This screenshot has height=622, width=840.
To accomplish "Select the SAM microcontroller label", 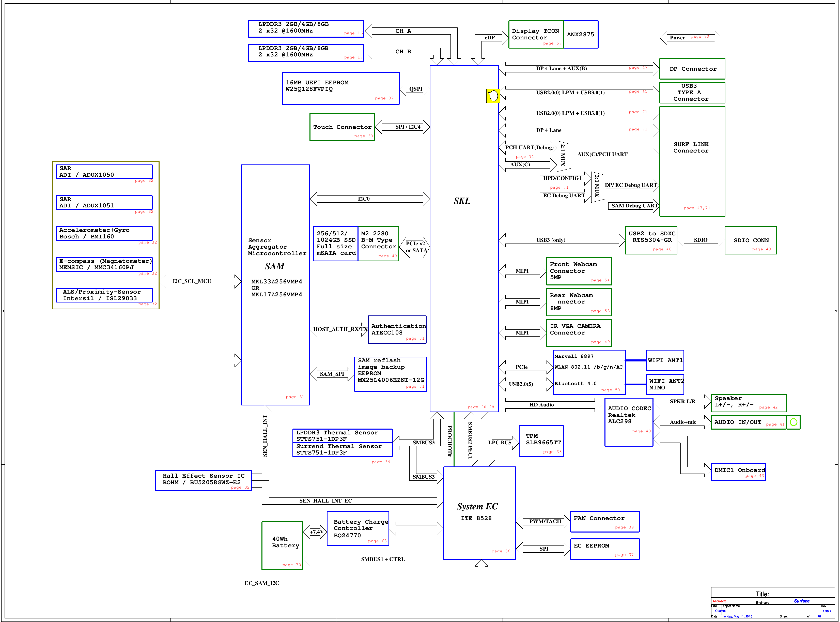I will (275, 267).
